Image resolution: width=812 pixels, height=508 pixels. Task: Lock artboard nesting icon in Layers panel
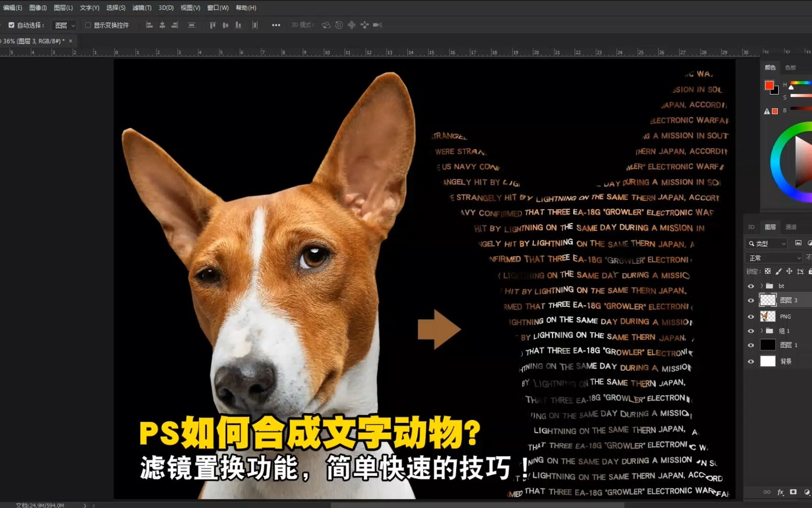tap(800, 271)
